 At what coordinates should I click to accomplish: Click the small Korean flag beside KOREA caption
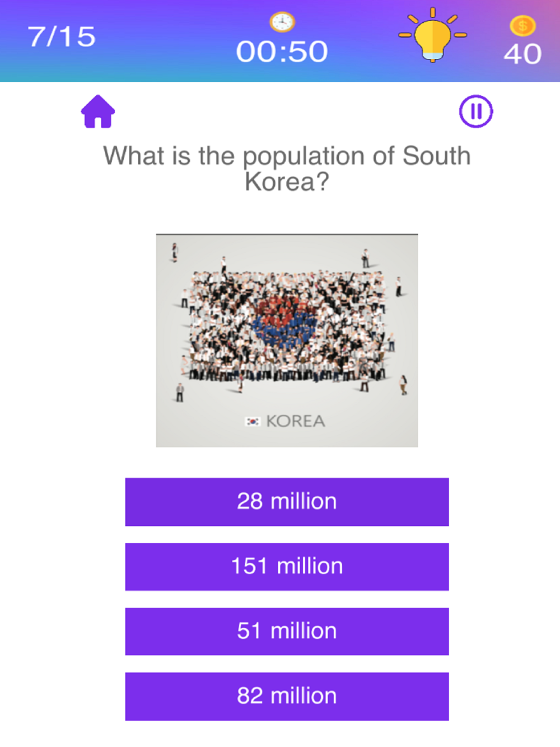click(x=253, y=421)
